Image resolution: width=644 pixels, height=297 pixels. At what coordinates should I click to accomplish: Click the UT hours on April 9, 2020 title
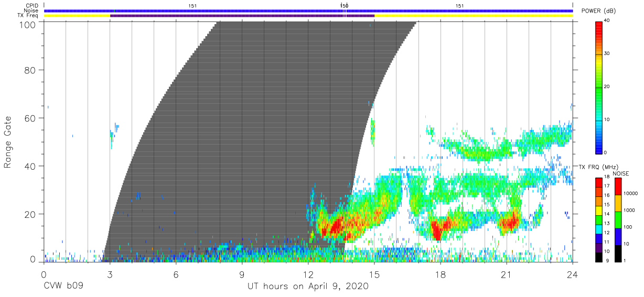[308, 287]
